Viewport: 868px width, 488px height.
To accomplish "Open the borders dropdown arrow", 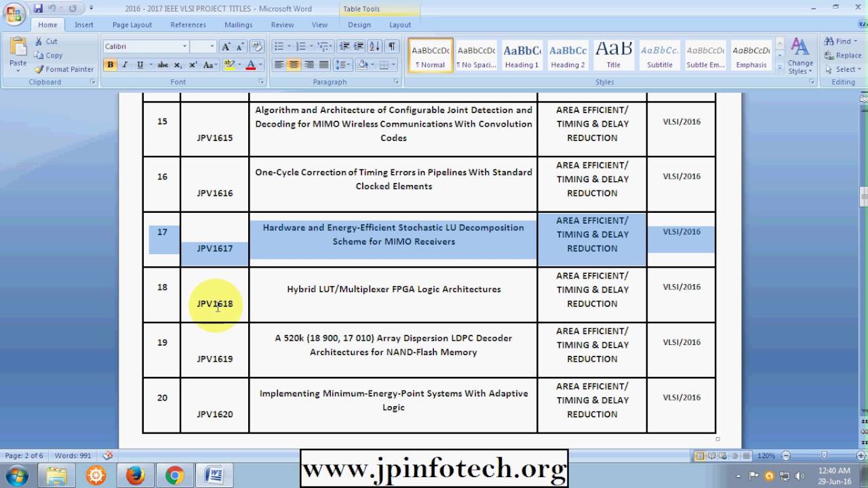I will 394,65.
